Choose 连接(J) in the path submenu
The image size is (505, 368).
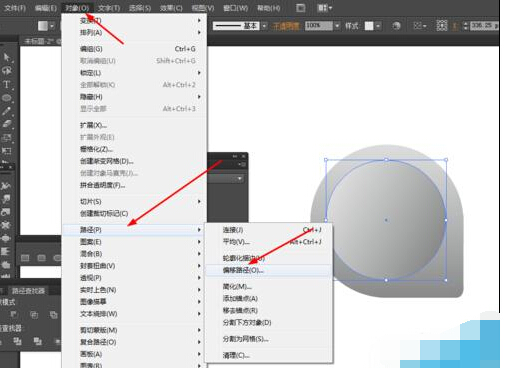[x=269, y=230]
